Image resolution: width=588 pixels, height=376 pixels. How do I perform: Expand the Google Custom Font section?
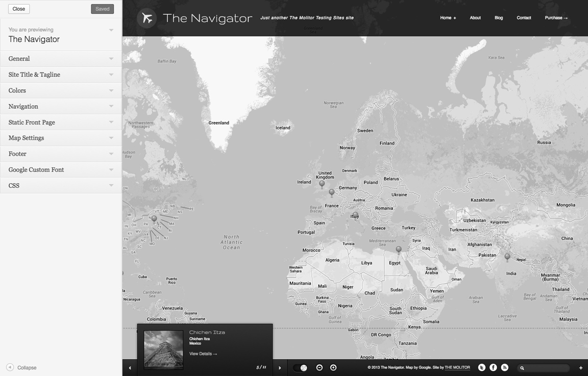61,169
